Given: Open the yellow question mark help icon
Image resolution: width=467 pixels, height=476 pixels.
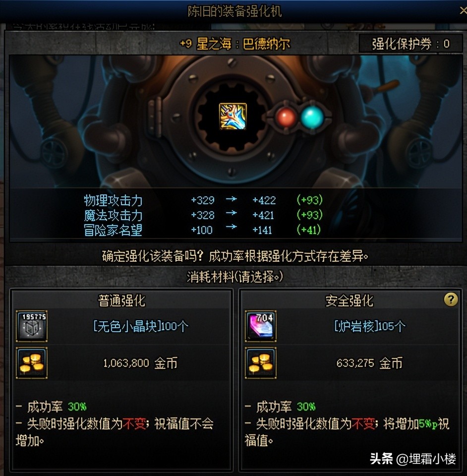Looking at the screenshot, I should click(451, 299).
